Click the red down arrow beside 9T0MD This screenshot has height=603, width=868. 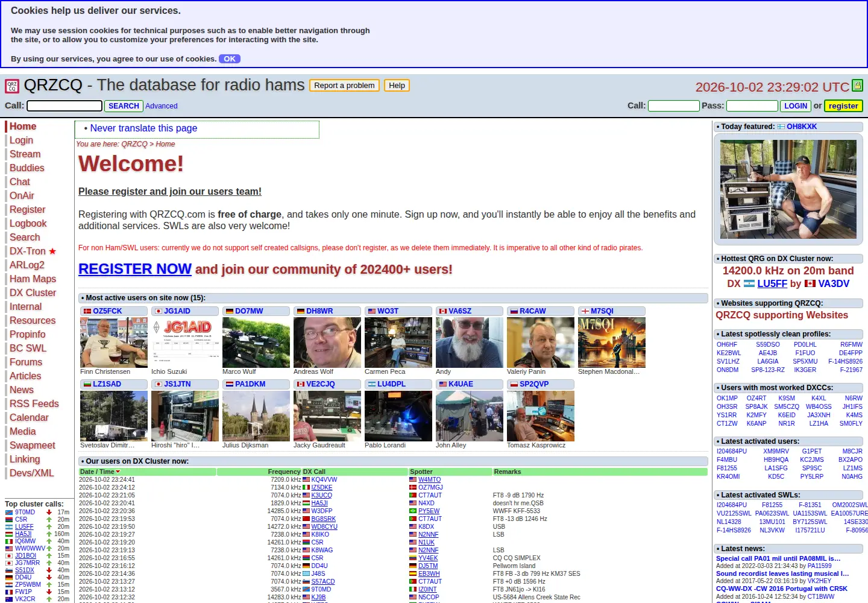(x=49, y=513)
